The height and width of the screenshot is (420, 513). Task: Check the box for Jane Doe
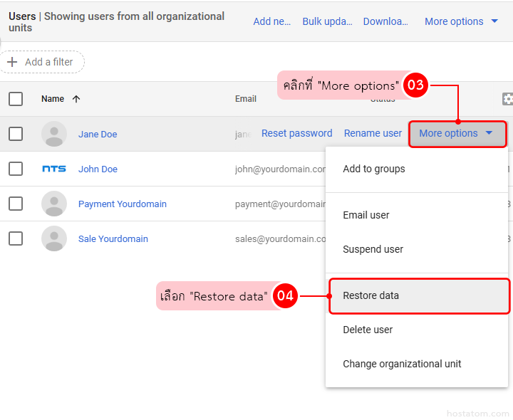(16, 134)
